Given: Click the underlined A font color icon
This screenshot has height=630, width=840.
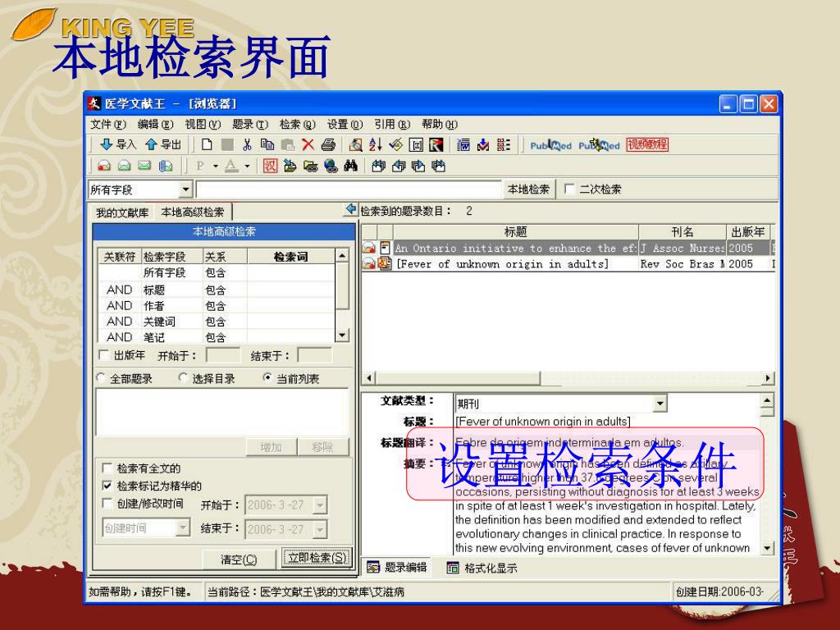Looking at the screenshot, I should (x=231, y=166).
